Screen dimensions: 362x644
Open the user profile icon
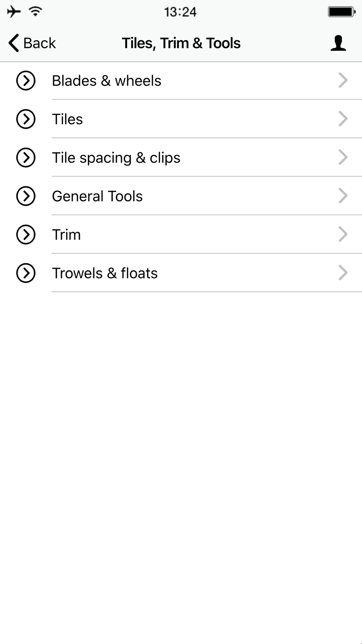click(338, 43)
